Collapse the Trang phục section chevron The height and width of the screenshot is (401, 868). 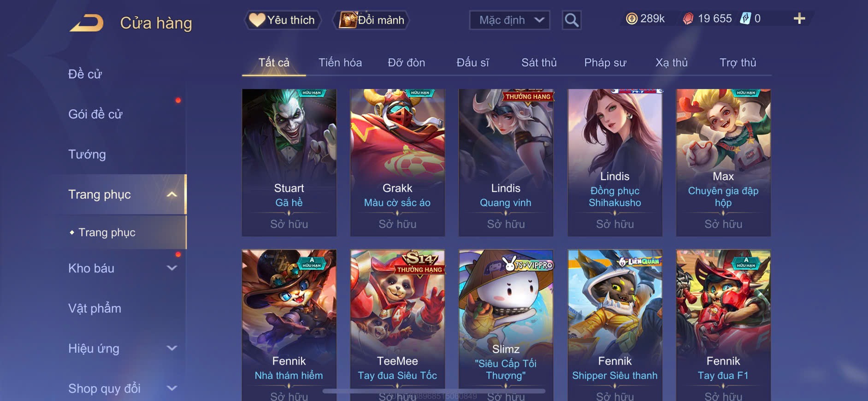[x=172, y=195]
